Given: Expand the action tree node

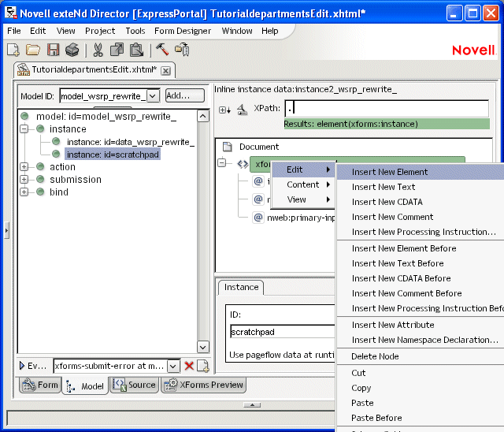Looking at the screenshot, I should click(x=24, y=166).
